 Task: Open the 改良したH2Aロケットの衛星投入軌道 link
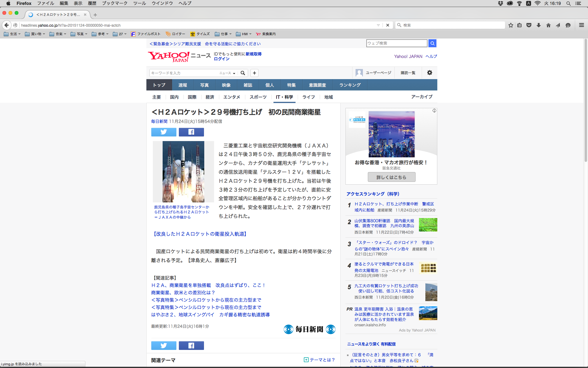(199, 234)
